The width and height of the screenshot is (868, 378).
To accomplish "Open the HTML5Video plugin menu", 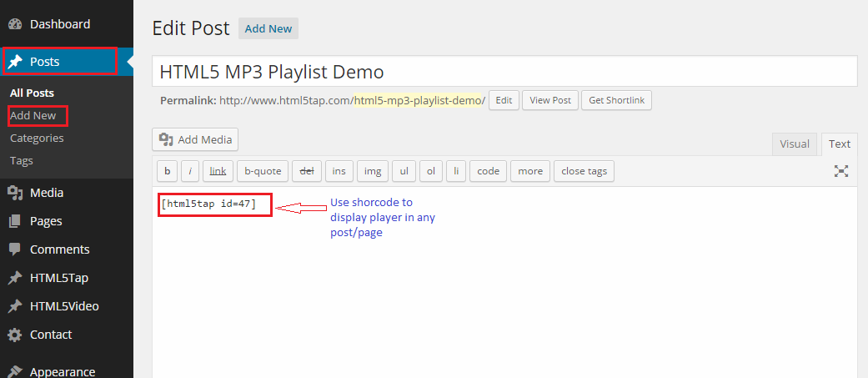I will [x=64, y=306].
